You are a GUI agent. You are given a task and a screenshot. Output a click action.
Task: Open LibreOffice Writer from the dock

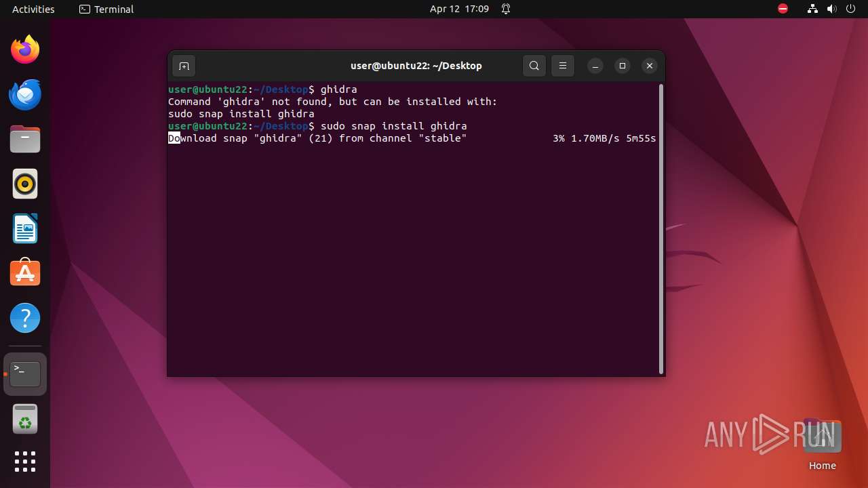point(25,228)
